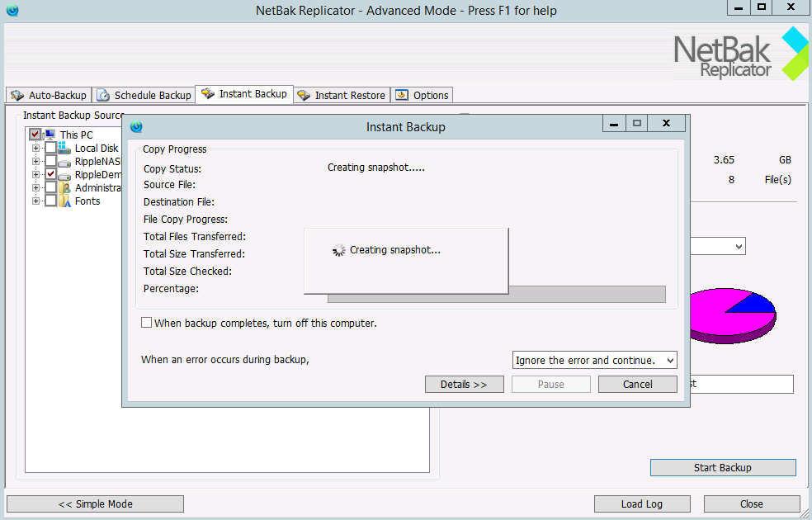812x520 pixels.
Task: Click the Close button at bottom right
Action: pyautogui.click(x=752, y=504)
